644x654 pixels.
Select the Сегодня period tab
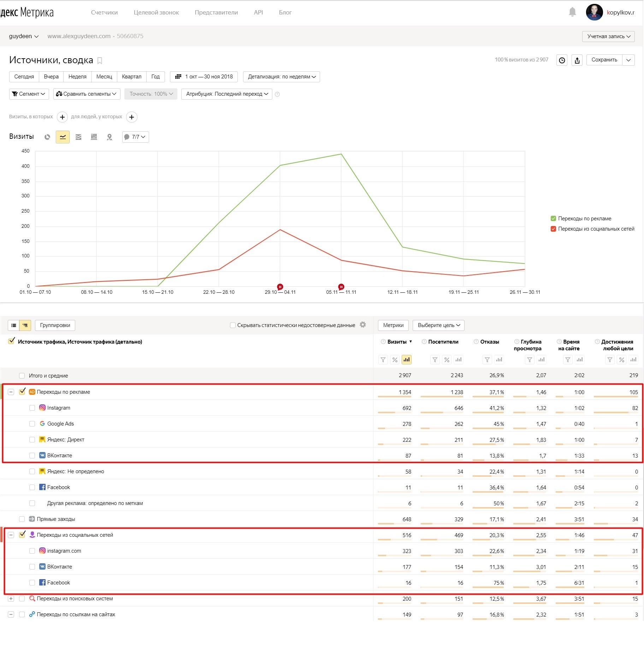(x=24, y=77)
